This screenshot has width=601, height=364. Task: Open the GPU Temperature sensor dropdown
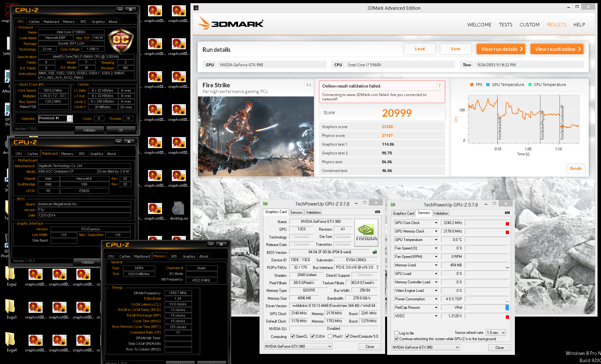[x=436, y=240]
